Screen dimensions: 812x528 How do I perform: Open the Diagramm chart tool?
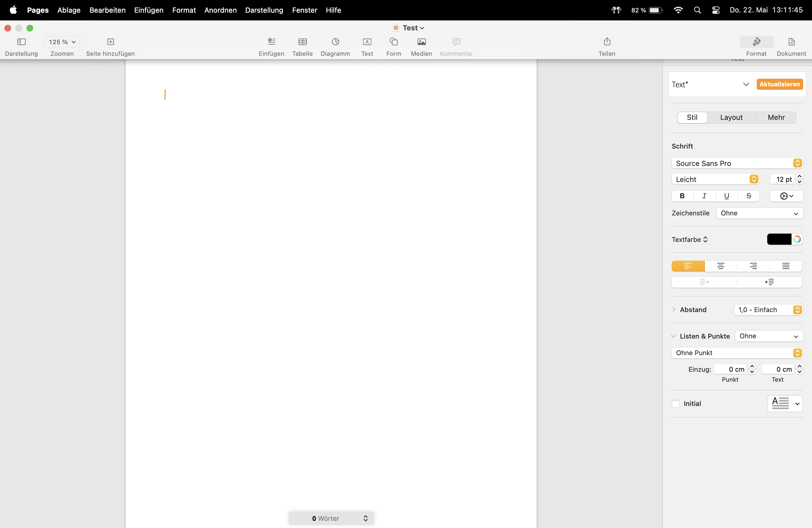[x=335, y=42]
